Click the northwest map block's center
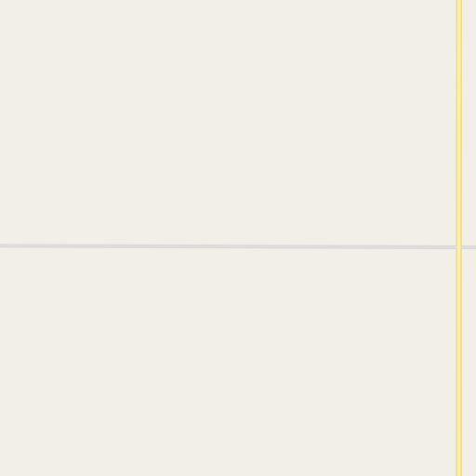 point(228,123)
